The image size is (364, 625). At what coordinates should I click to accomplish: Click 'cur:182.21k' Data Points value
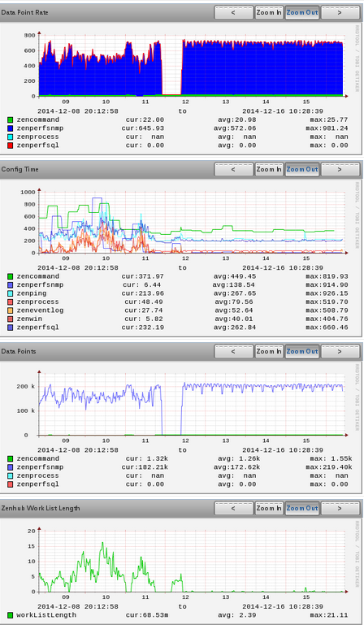pyautogui.click(x=145, y=467)
